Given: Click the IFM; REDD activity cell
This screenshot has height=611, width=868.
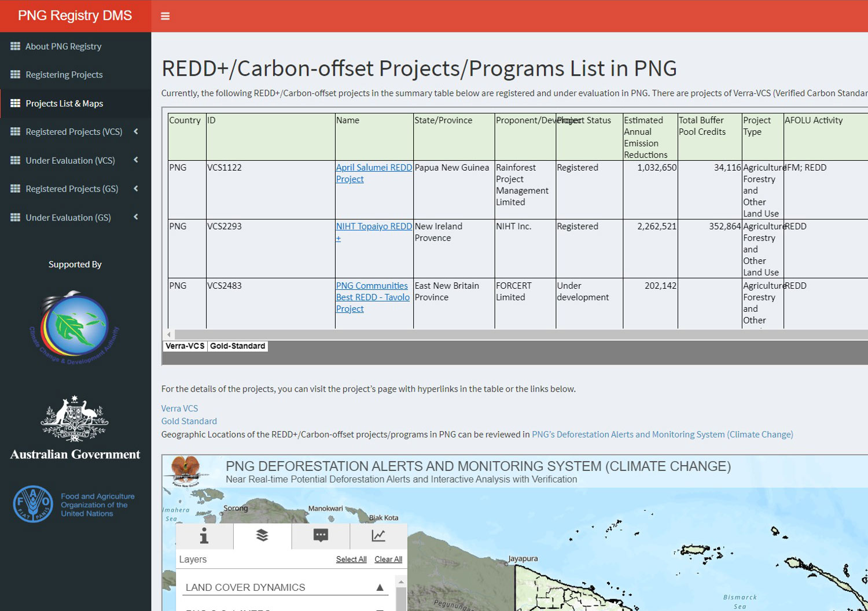Looking at the screenshot, I should (x=826, y=190).
